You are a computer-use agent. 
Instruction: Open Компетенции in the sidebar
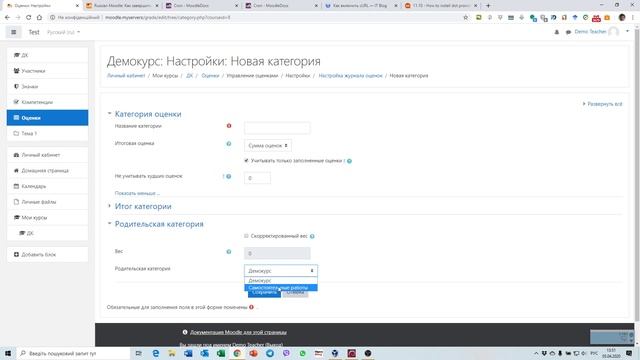coord(47,102)
